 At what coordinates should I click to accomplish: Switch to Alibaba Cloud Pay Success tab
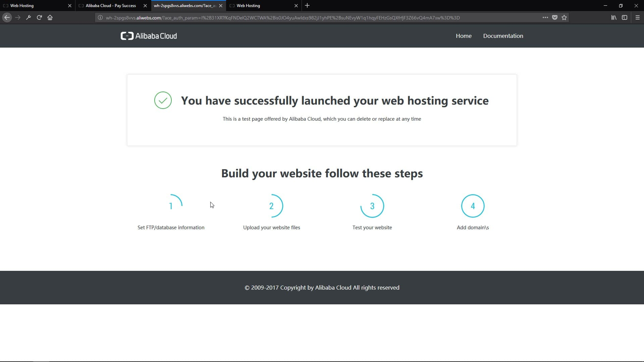point(111,6)
